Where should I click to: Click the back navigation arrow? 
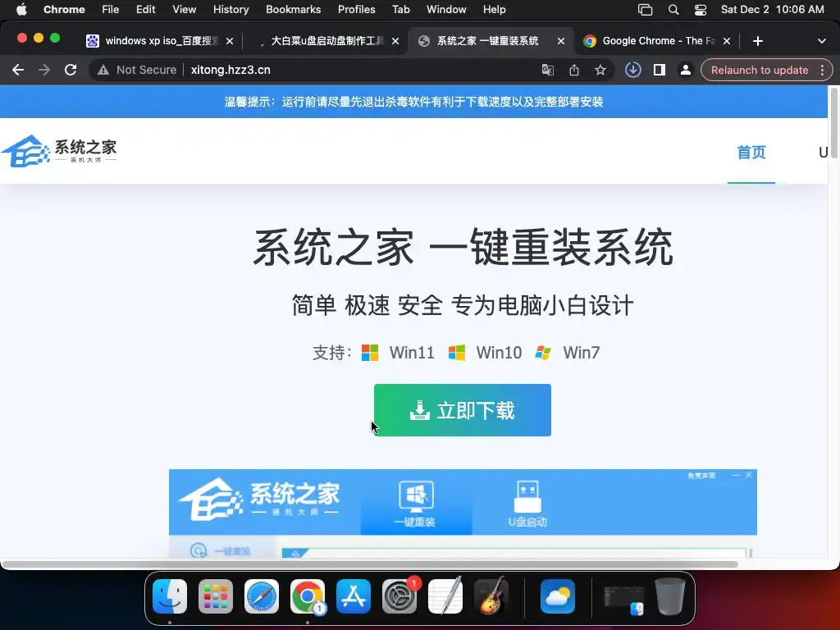tap(18, 70)
